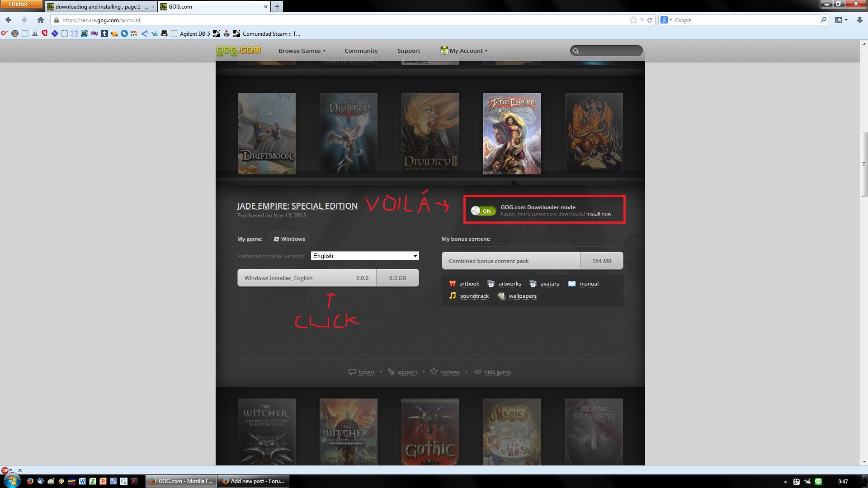Download the Combined bonus content pack
The height and width of the screenshot is (488, 868).
click(x=532, y=261)
